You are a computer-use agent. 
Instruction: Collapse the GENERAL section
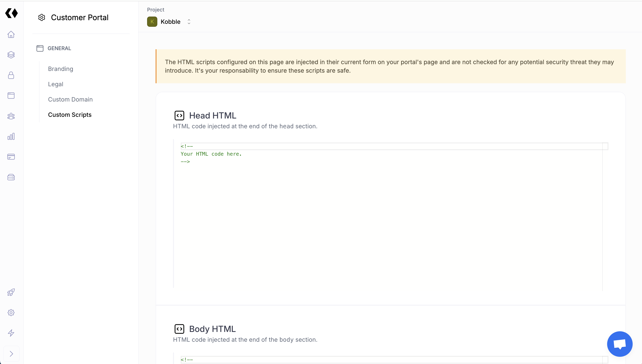(59, 48)
